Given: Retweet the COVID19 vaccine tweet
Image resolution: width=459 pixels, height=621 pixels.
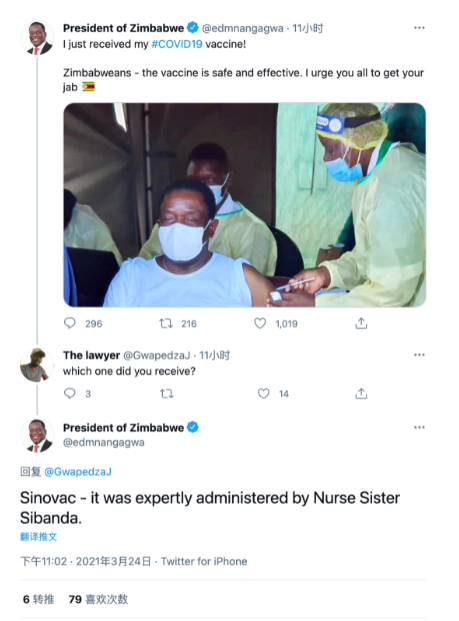Looking at the screenshot, I should click(x=166, y=324).
